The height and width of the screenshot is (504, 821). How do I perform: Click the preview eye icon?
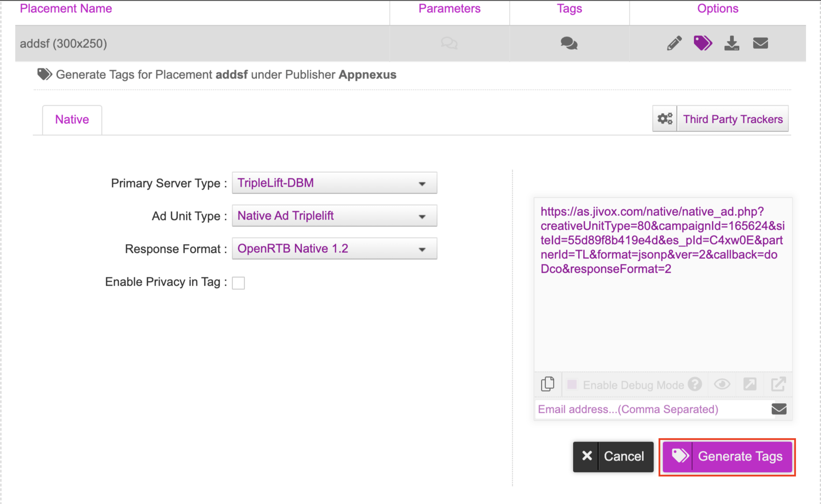tap(722, 384)
